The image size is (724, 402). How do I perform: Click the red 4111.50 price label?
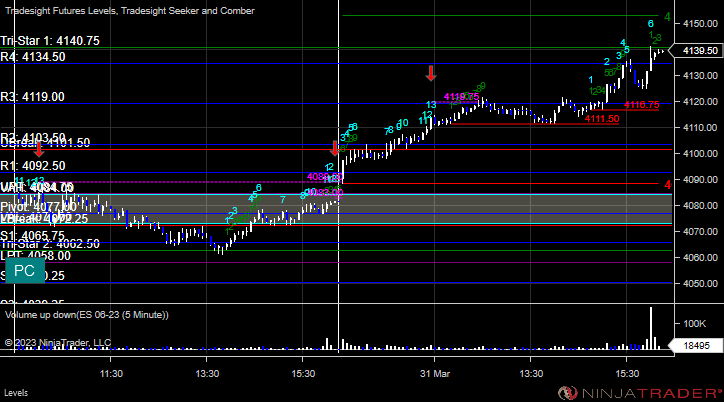click(x=602, y=119)
